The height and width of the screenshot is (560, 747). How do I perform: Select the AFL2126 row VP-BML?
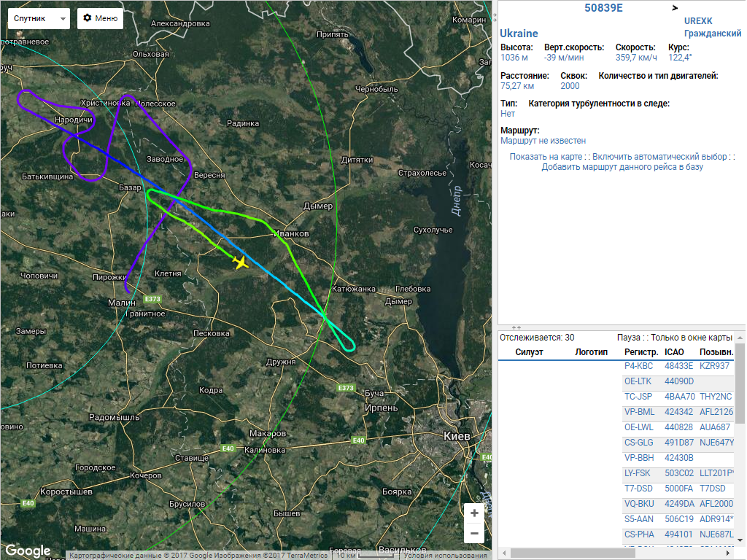pos(640,412)
